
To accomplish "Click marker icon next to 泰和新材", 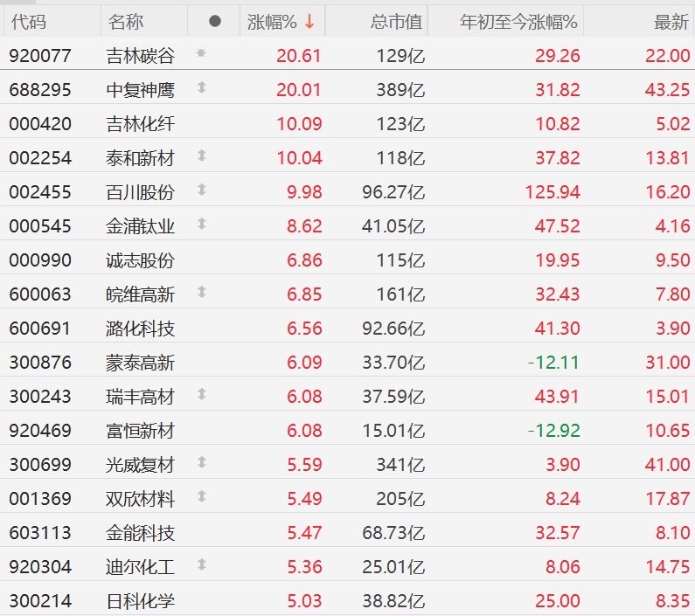I will [x=202, y=156].
